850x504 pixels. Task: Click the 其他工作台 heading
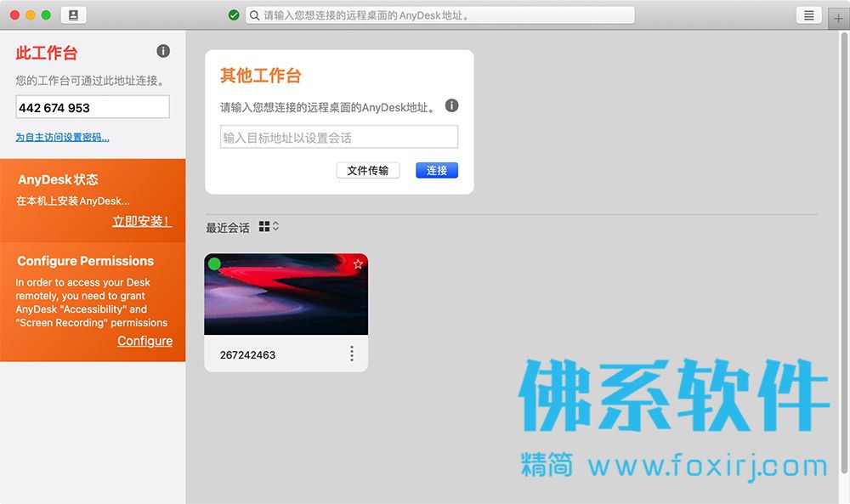tap(261, 76)
